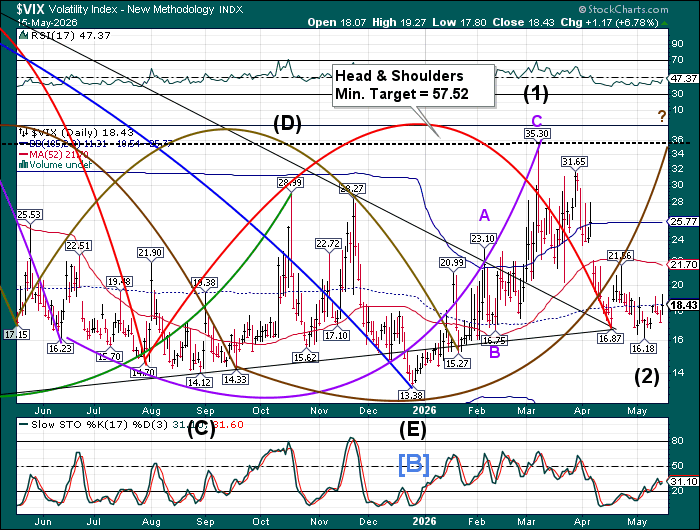Click the 25.77 Bollinger band value tag

click(683, 222)
